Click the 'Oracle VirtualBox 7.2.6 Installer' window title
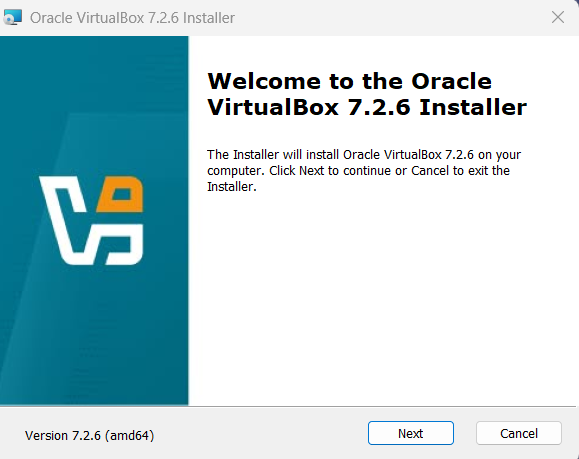579x459 pixels. [132, 18]
